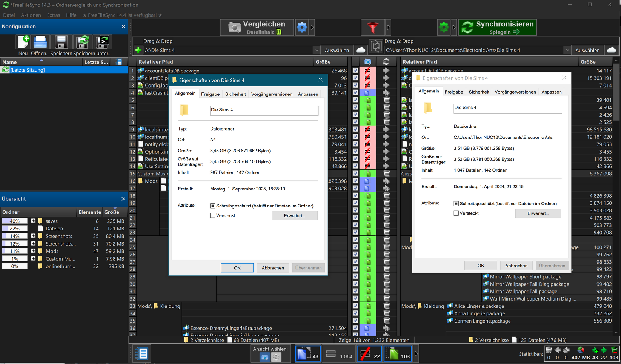Screen dimensions: 621x364
Task: Click Erweitert... in the A:\ properties dialog
Action: coord(295,216)
